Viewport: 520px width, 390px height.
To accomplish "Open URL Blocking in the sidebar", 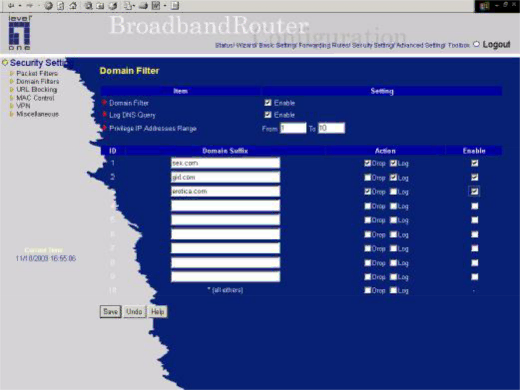I will pos(37,89).
